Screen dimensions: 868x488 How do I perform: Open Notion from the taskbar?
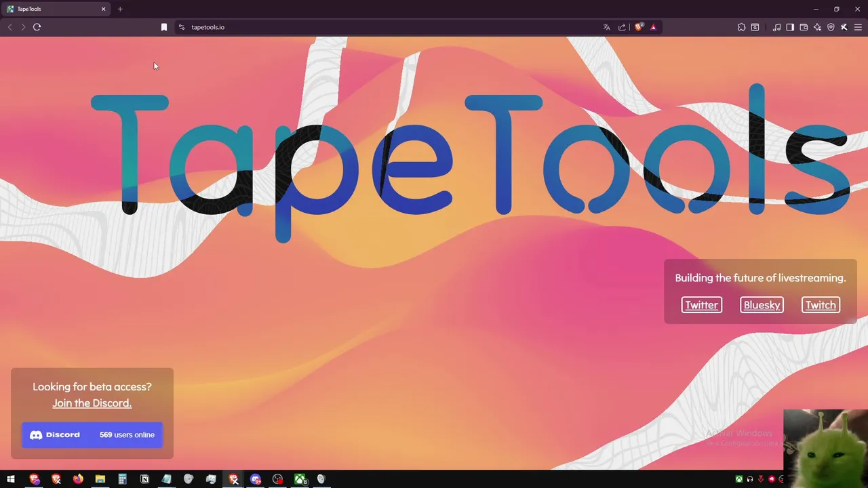pos(144,479)
